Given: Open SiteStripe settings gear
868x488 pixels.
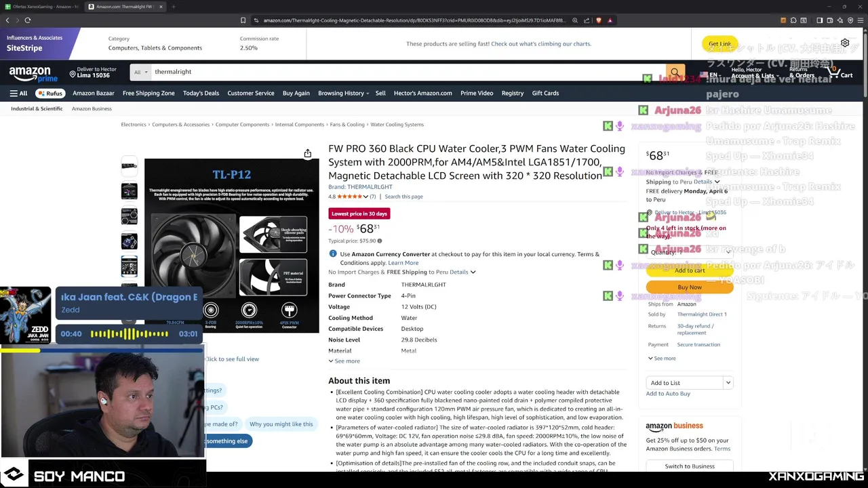Looking at the screenshot, I should click(845, 43).
